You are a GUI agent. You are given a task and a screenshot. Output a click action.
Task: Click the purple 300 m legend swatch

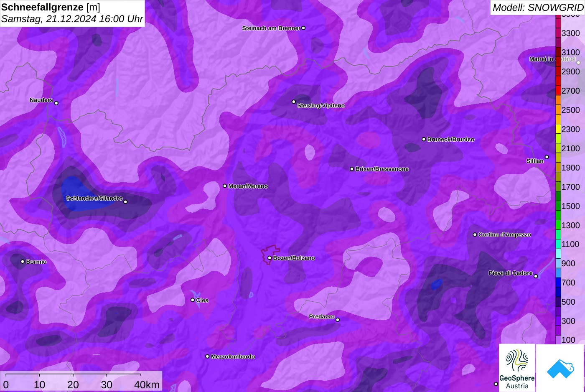[x=558, y=321]
